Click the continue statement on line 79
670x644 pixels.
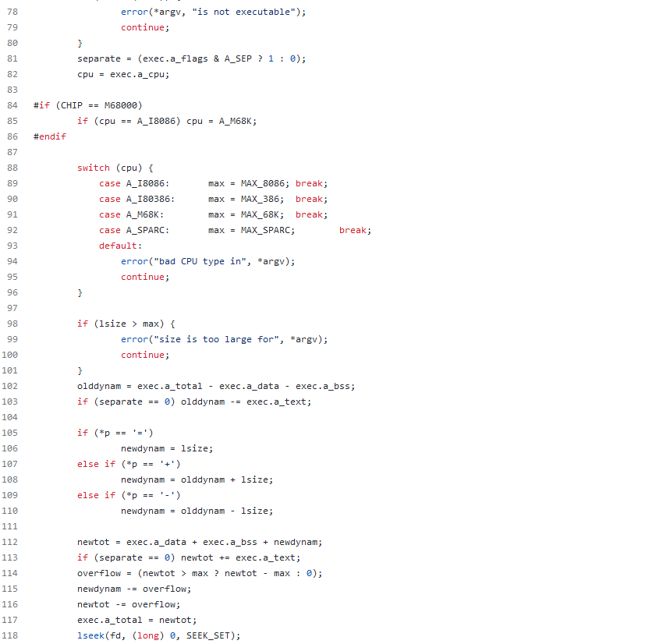tap(143, 27)
